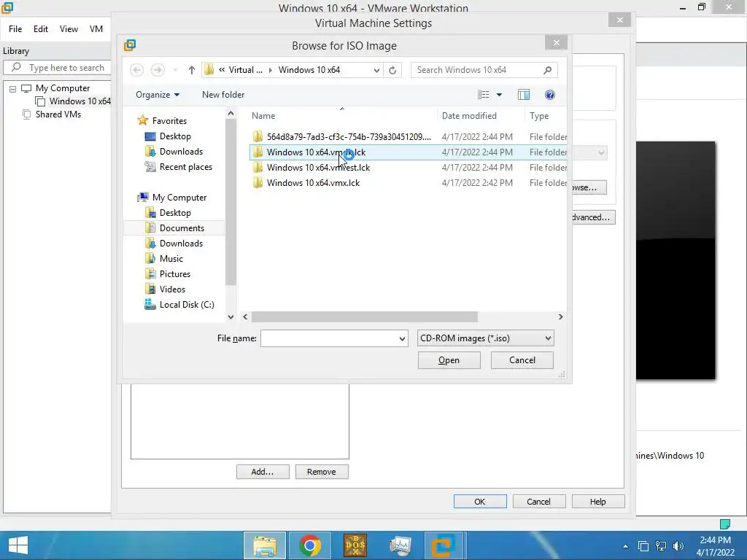
Task: Cancel the Browse for ISO Image dialog
Action: click(522, 360)
